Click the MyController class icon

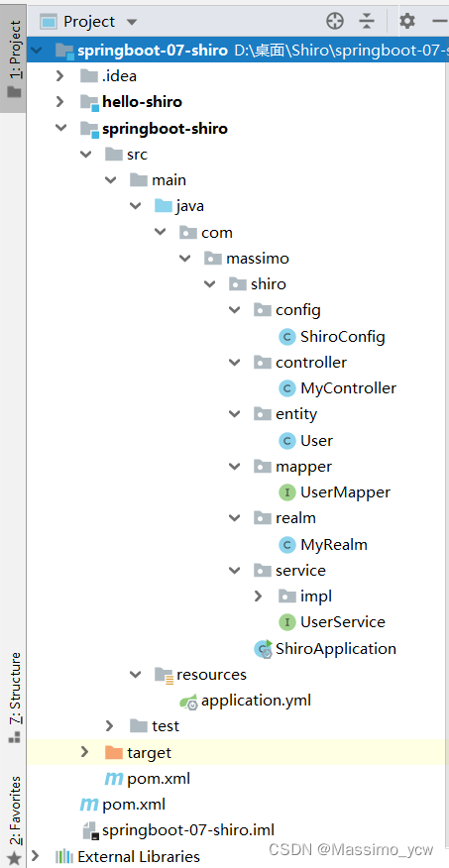tap(286, 388)
